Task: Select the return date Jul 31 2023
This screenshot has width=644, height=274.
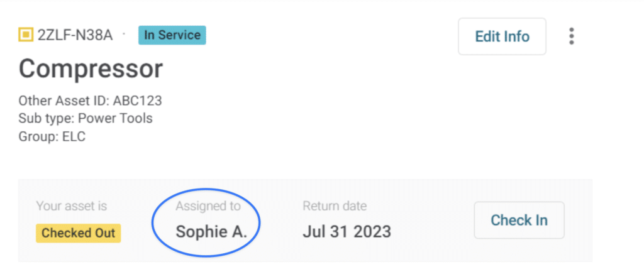Action: tap(347, 231)
